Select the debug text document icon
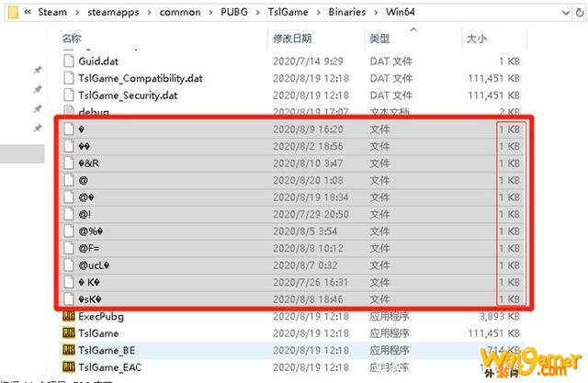Viewport: 588px width, 383px height. click(x=69, y=110)
